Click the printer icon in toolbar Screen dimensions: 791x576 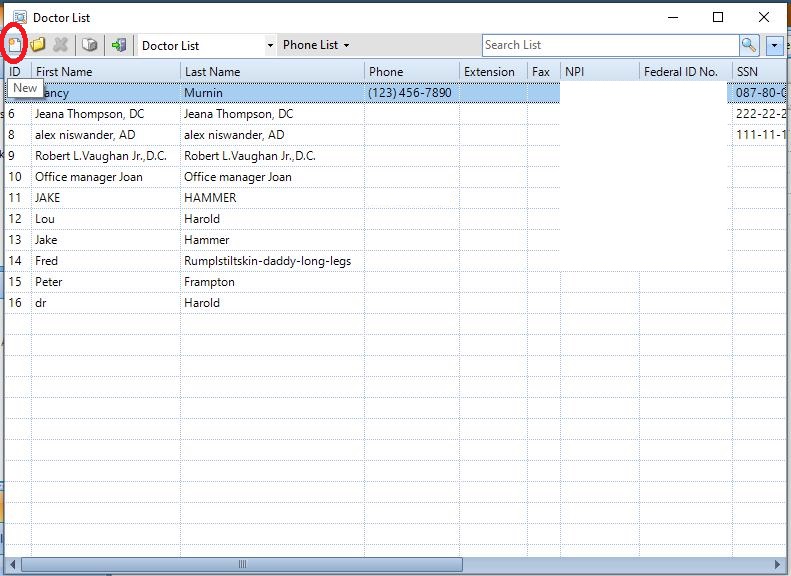tap(90, 45)
